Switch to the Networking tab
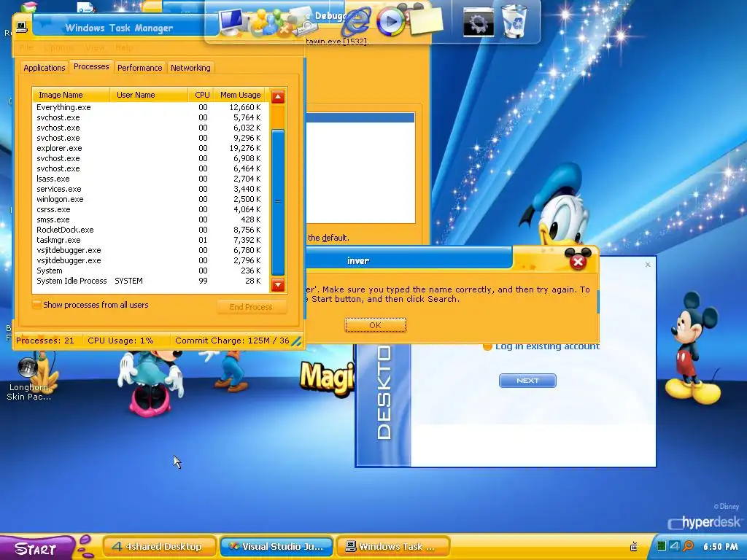Screen dimensions: 747x560 point(190,68)
